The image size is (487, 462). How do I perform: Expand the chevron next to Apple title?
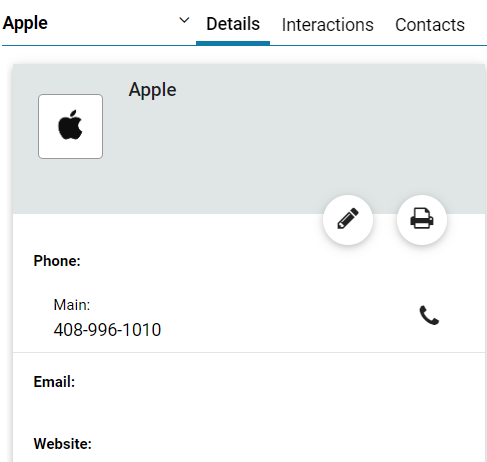tap(184, 21)
